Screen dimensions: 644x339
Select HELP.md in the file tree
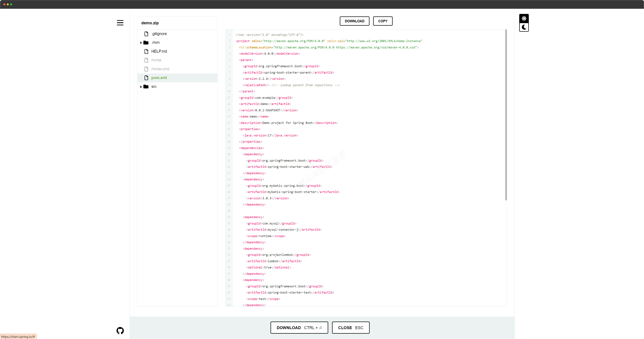pos(159,51)
